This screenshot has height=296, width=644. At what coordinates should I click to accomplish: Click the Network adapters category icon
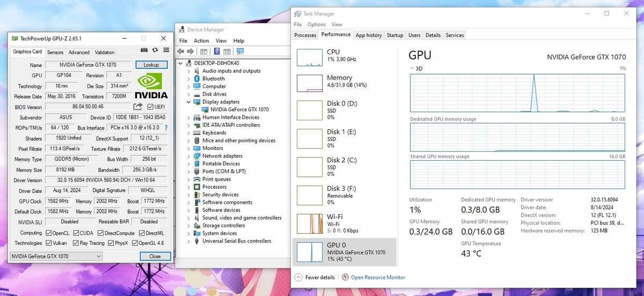[x=197, y=156]
